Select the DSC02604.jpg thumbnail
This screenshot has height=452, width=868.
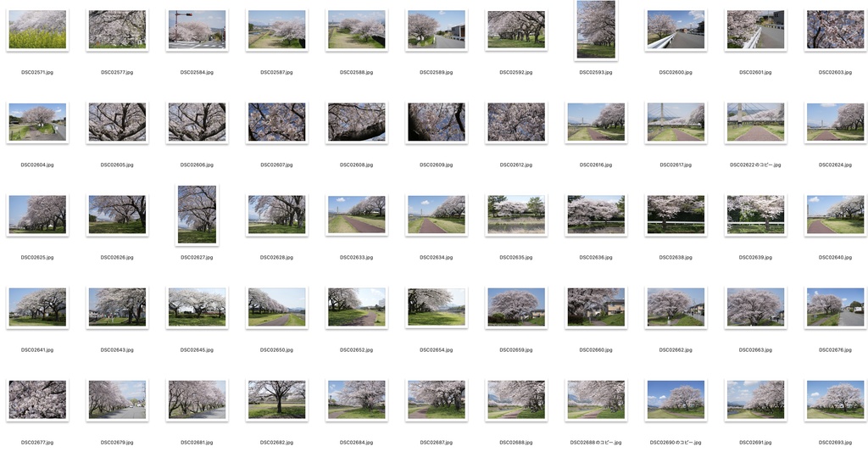point(37,122)
